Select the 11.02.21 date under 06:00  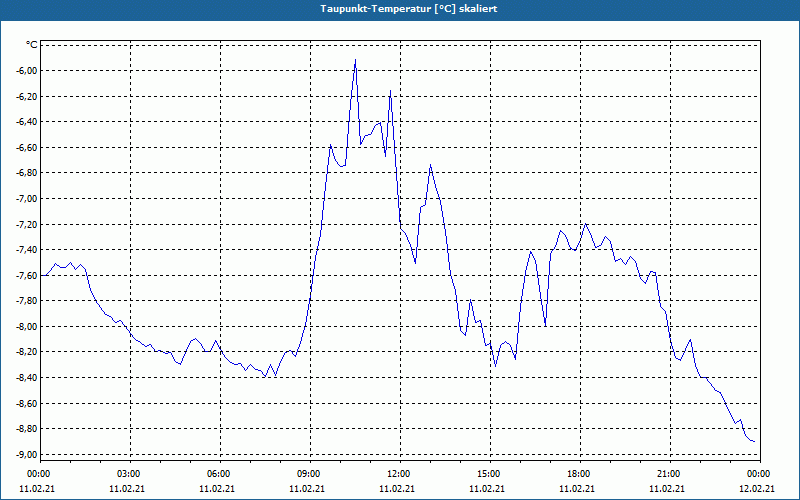[x=217, y=488]
